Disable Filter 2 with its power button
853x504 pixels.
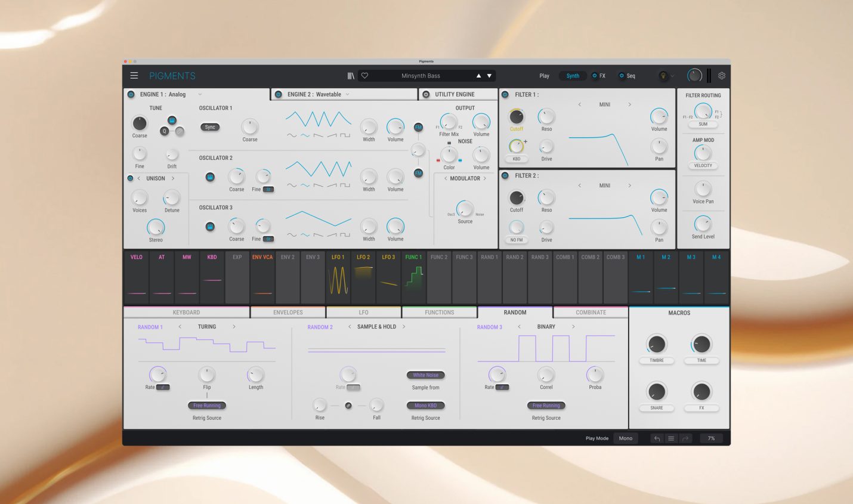pyautogui.click(x=505, y=175)
